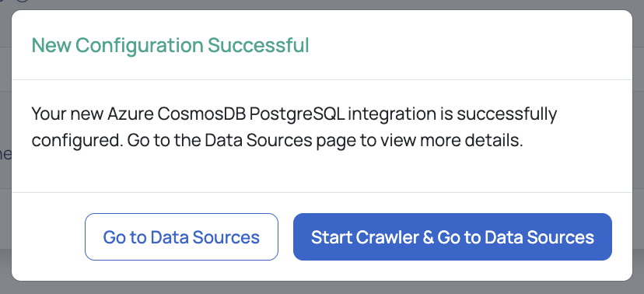The height and width of the screenshot is (294, 644).
Task: Click the word Successful in the title
Action: click(258, 45)
